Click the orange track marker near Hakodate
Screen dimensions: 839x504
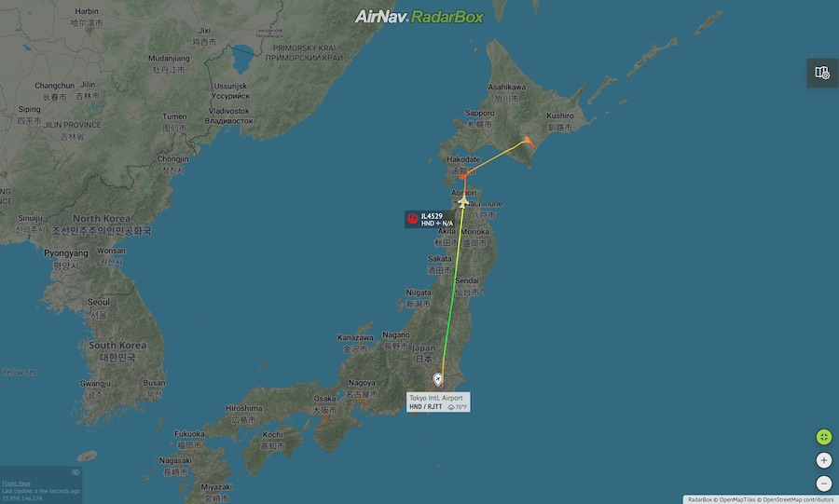coord(462,176)
